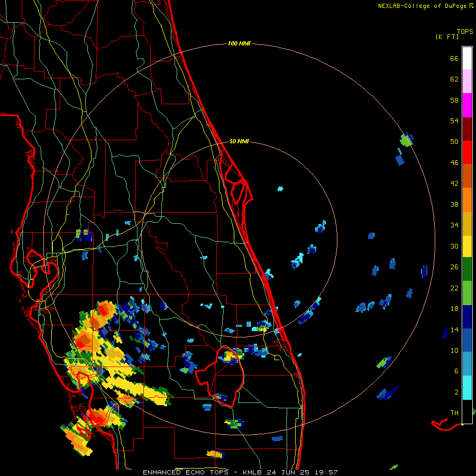Click the 22 value on the legend scale

tap(454, 288)
